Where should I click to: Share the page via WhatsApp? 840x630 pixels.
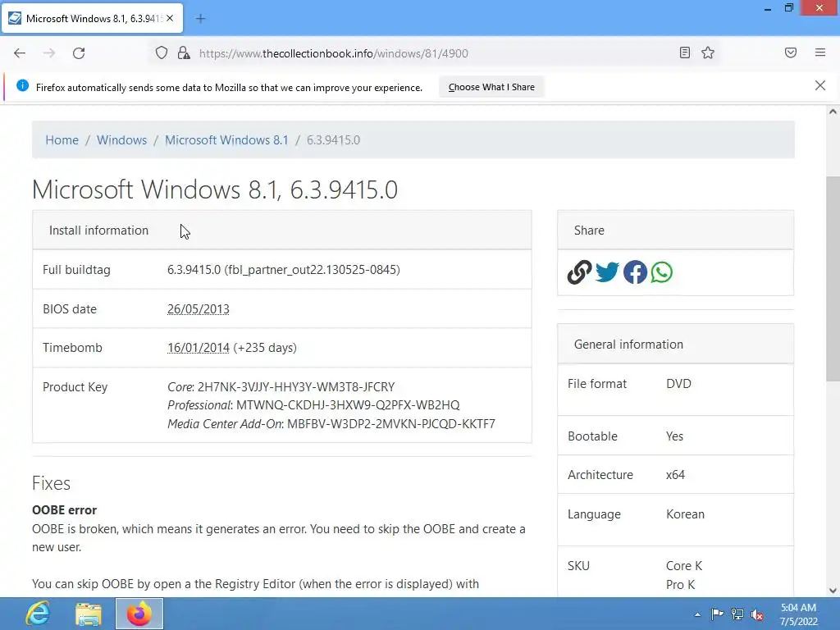[662, 272]
